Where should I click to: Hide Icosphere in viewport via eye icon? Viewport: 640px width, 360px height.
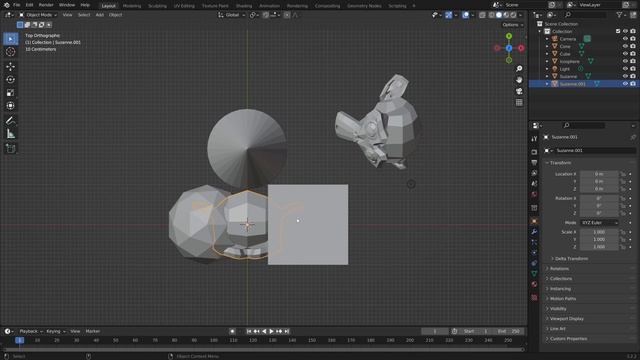pyautogui.click(x=625, y=61)
